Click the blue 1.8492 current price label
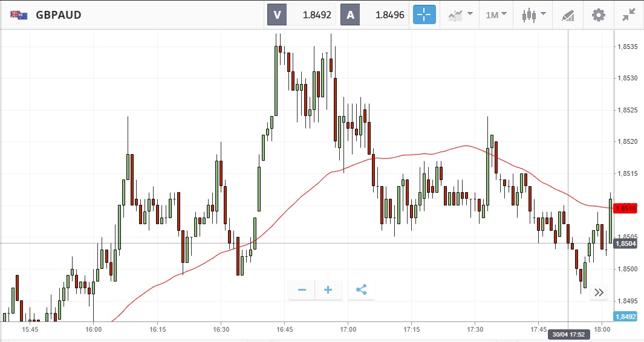 click(x=625, y=316)
